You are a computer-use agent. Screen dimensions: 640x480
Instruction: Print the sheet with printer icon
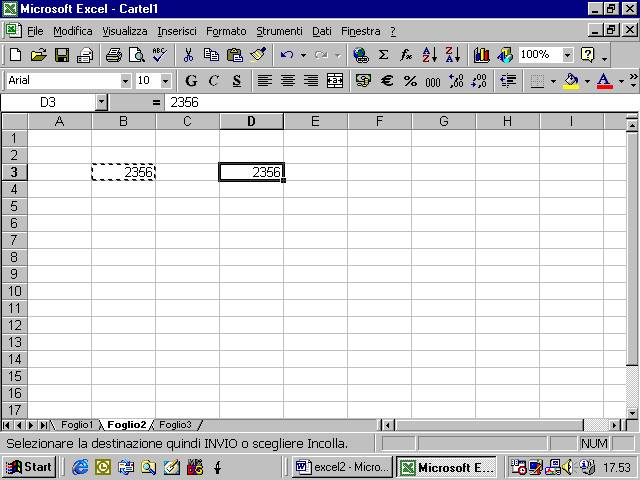tap(113, 55)
